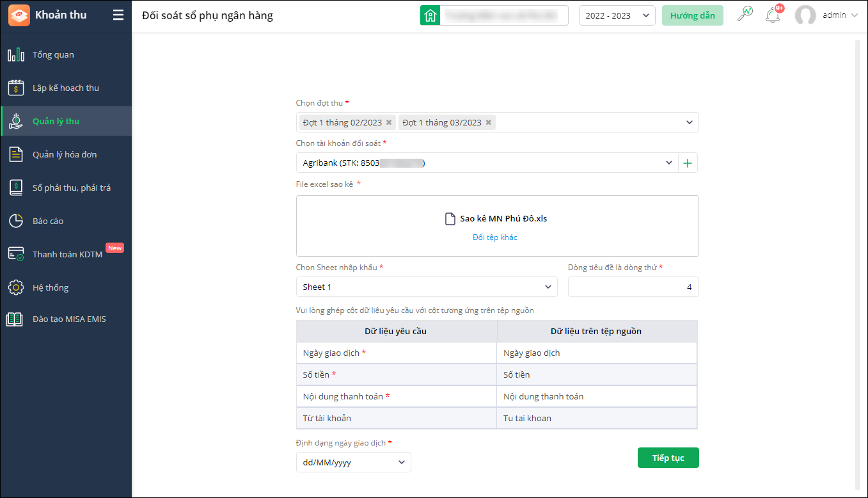The image size is (868, 498).
Task: Click the Đổi tệp khác link
Action: [494, 237]
